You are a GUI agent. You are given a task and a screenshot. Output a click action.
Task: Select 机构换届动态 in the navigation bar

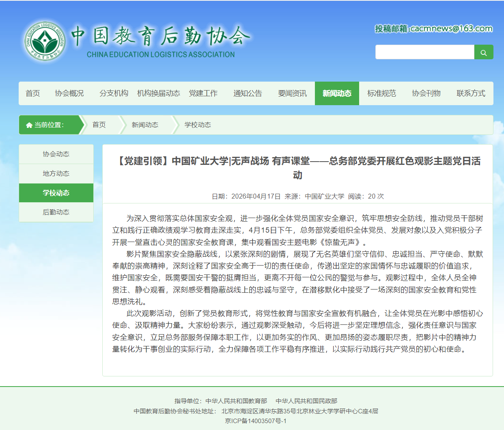click(158, 93)
